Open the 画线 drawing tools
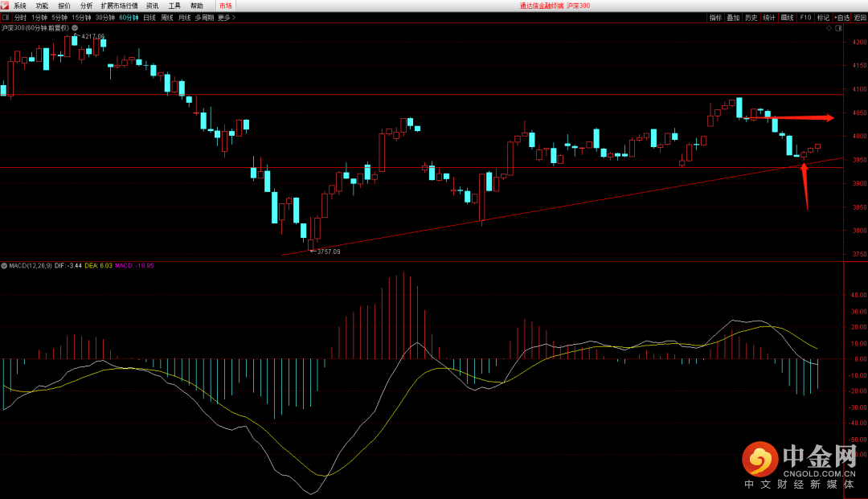Image resolution: width=868 pixels, height=499 pixels. click(788, 17)
